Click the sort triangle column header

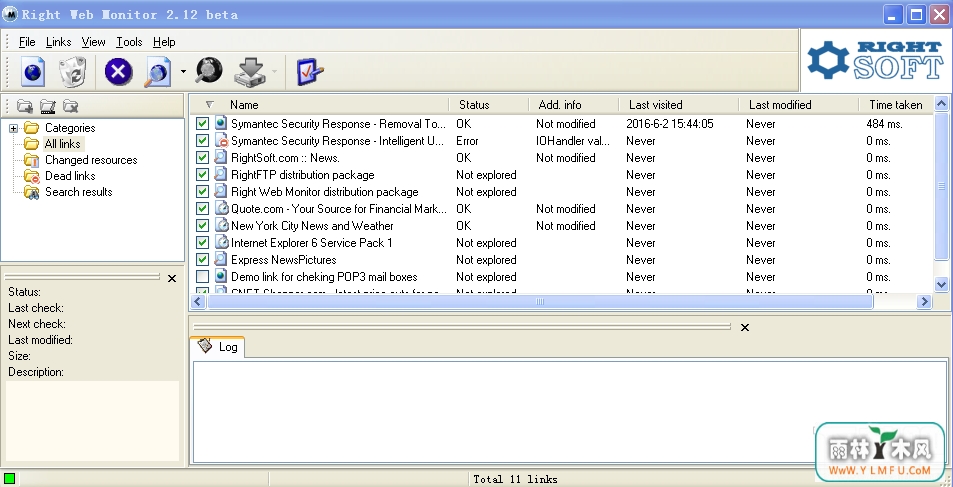[210, 105]
